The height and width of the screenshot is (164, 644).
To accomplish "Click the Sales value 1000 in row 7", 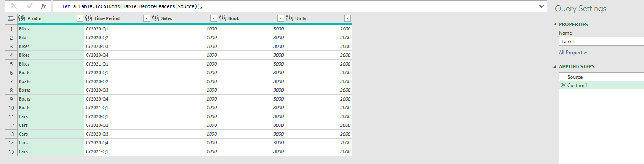I will coord(184,81).
